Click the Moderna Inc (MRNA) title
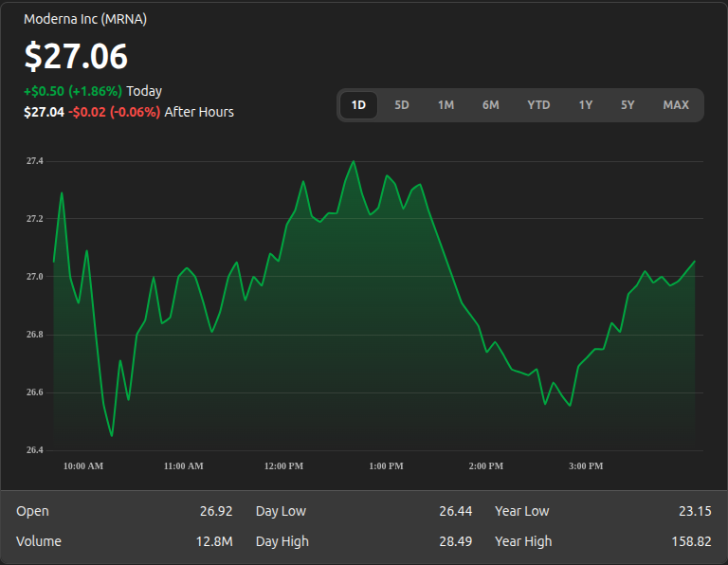The image size is (728, 565). coord(85,19)
